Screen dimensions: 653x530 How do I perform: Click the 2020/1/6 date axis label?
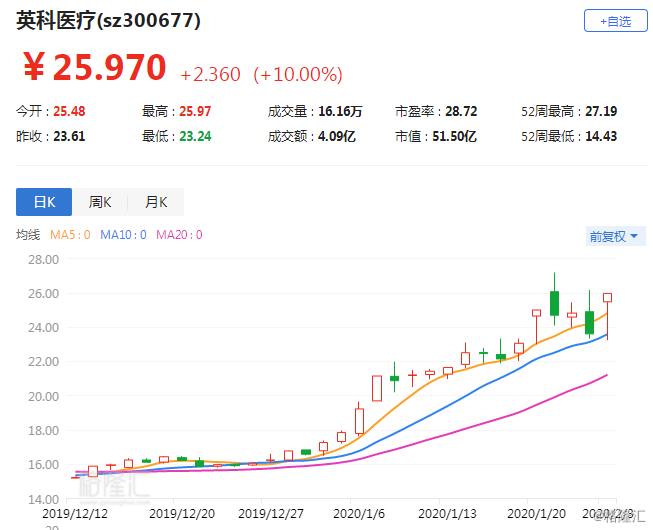pos(359,513)
